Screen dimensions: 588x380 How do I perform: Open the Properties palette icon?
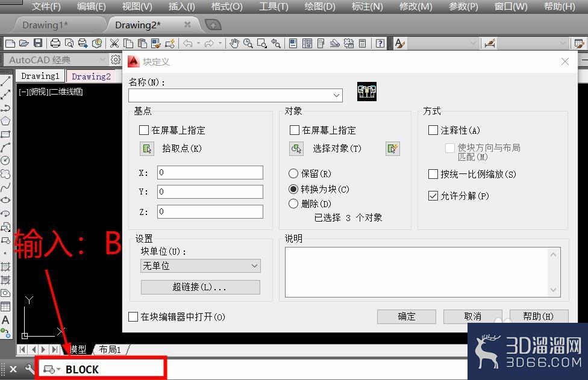click(293, 43)
